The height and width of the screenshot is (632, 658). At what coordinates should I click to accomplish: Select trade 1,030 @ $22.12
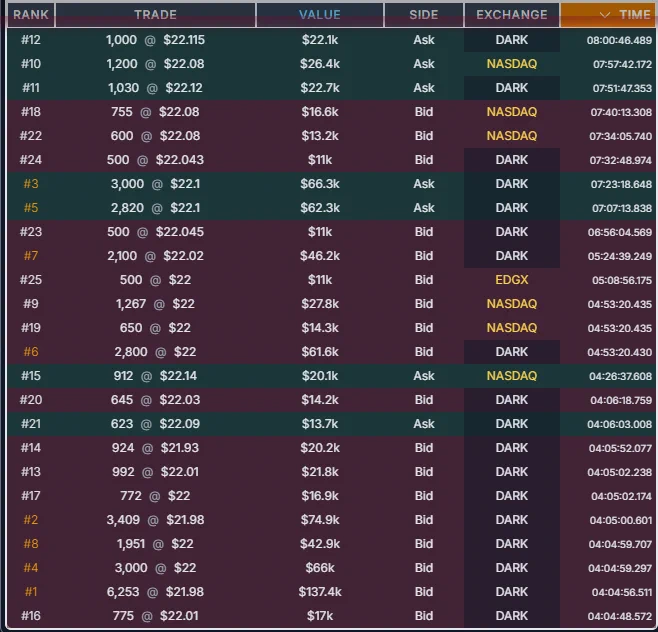pos(155,88)
